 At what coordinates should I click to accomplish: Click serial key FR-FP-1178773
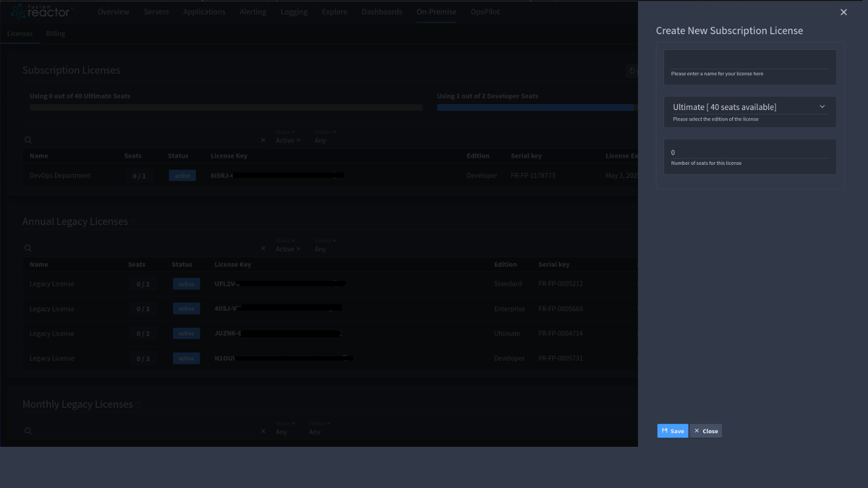click(x=533, y=176)
